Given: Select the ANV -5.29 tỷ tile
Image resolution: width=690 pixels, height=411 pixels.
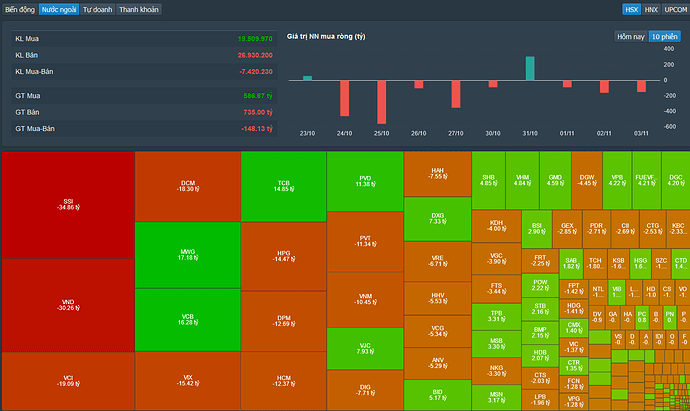Looking at the screenshot, I should [x=438, y=363].
